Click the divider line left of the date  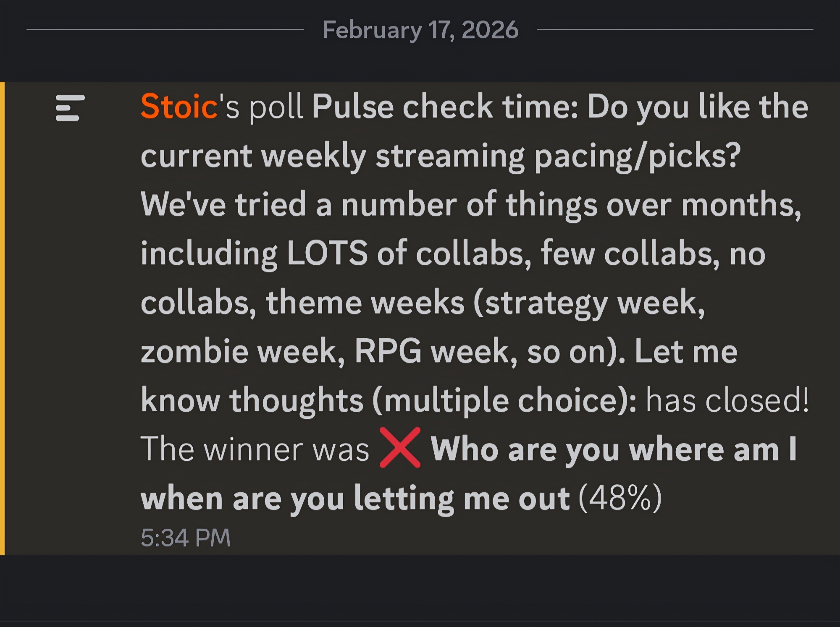[165, 29]
